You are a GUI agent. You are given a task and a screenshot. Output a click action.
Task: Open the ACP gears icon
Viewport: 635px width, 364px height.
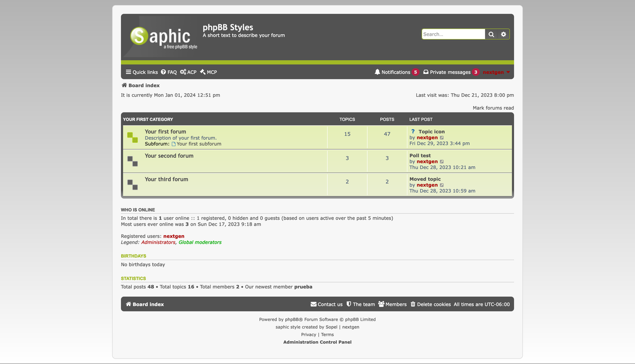point(182,72)
